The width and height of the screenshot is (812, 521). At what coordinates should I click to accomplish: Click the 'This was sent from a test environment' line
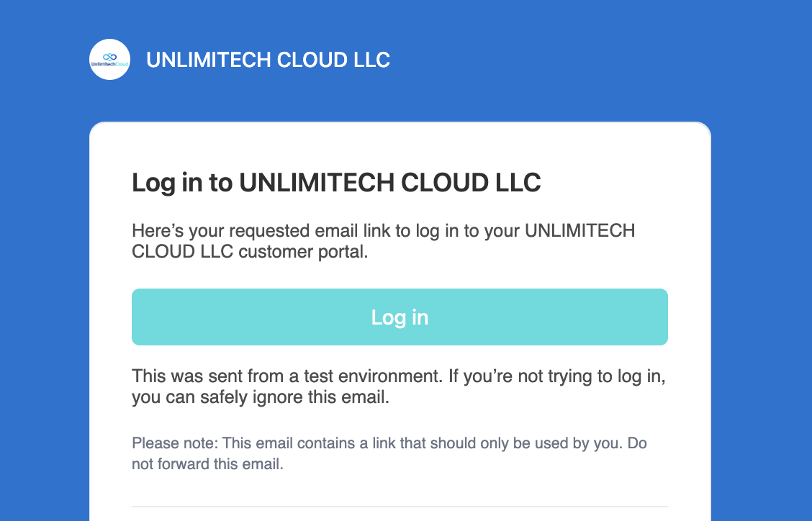tap(399, 376)
